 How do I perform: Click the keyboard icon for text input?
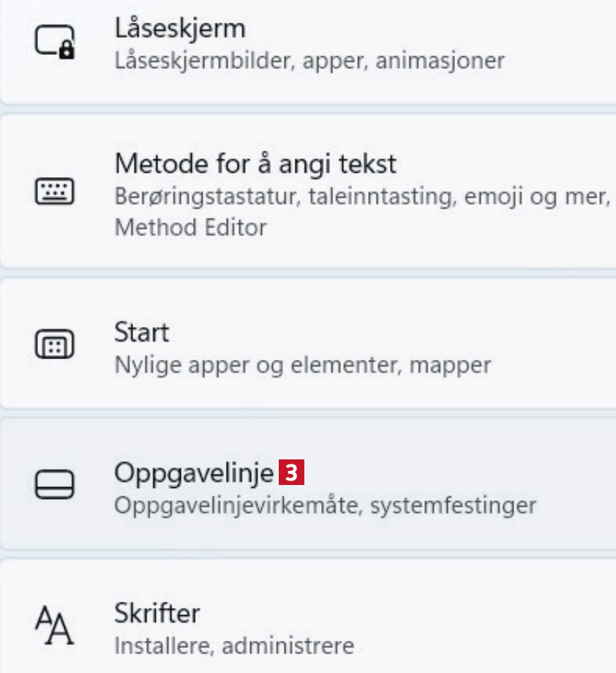[55, 192]
